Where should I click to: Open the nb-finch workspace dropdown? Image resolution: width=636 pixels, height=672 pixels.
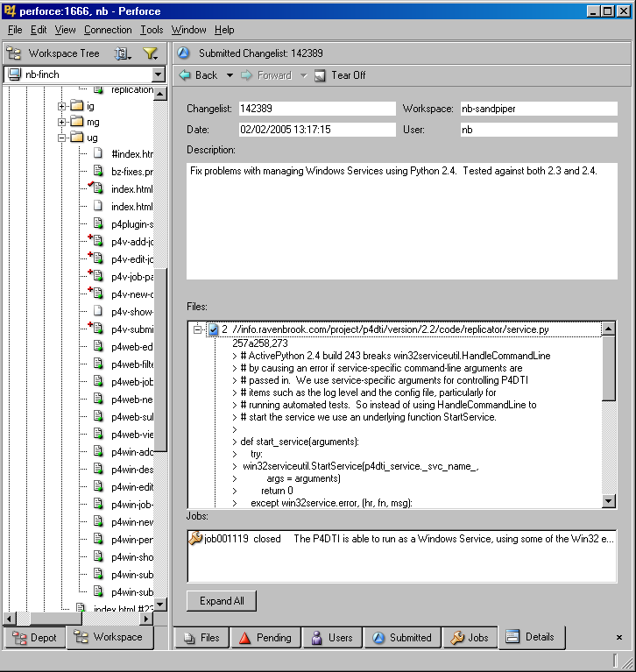(x=158, y=75)
